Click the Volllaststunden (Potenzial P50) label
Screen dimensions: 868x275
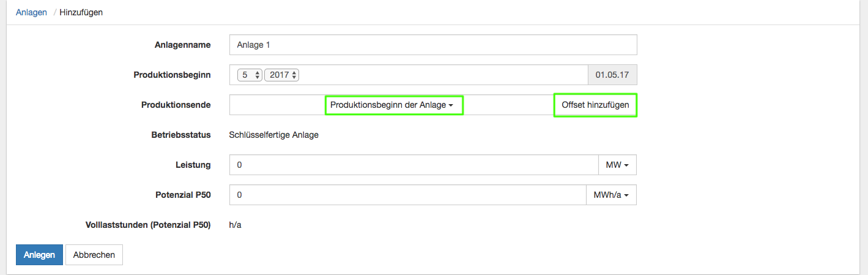tap(148, 225)
